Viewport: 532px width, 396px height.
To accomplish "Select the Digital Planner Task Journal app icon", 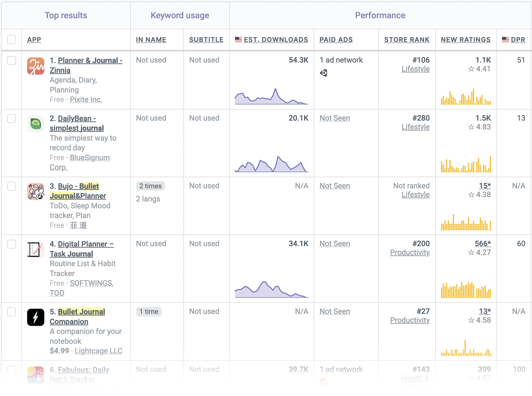I will [x=36, y=249].
